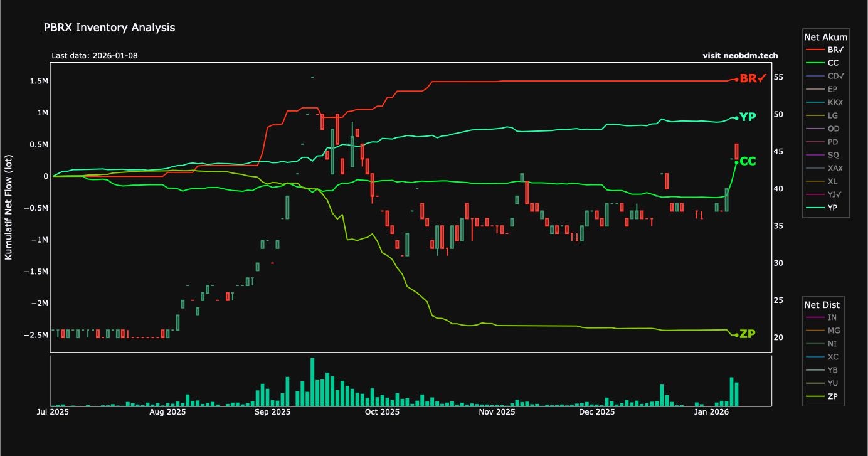Click the '35' price axis tick
Screen dimensions: 868x456
point(778,226)
